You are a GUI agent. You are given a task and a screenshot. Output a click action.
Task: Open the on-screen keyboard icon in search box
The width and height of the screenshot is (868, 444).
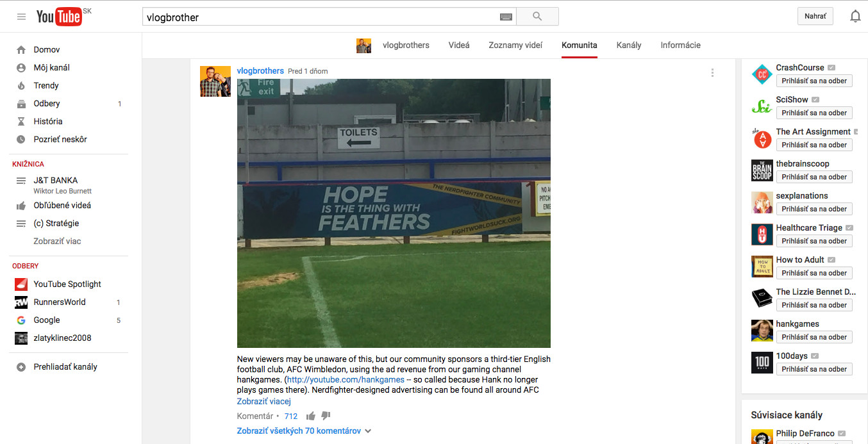click(506, 17)
